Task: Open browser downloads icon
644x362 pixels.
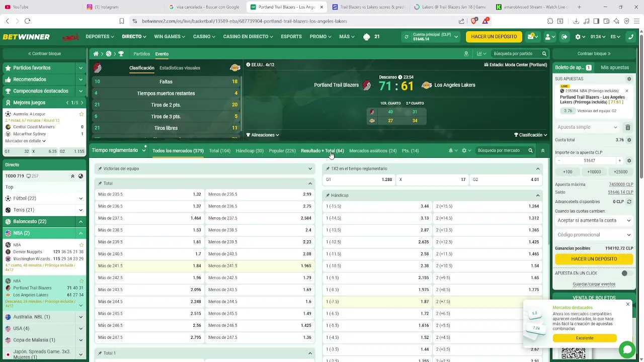Action: (x=576, y=21)
